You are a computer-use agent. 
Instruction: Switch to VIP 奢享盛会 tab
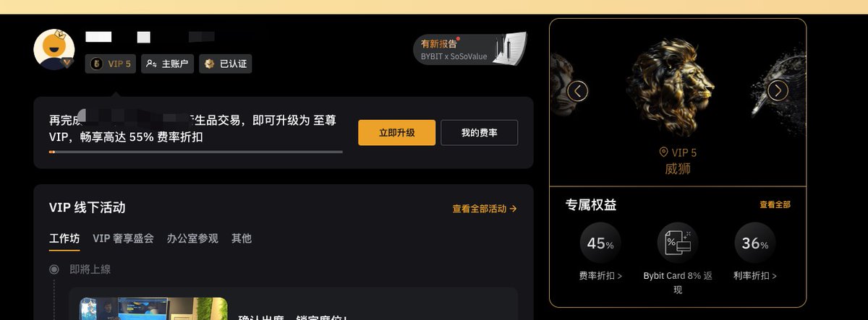(x=123, y=238)
